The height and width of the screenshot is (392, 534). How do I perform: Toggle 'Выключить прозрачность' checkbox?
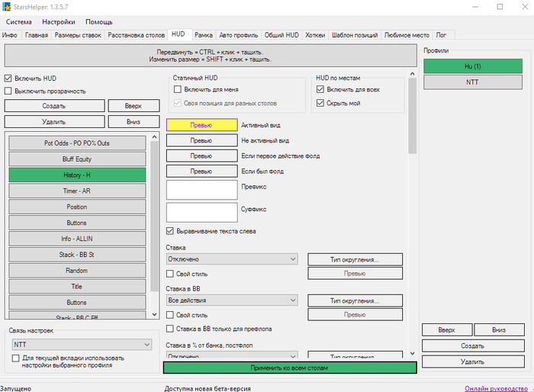coord(8,92)
